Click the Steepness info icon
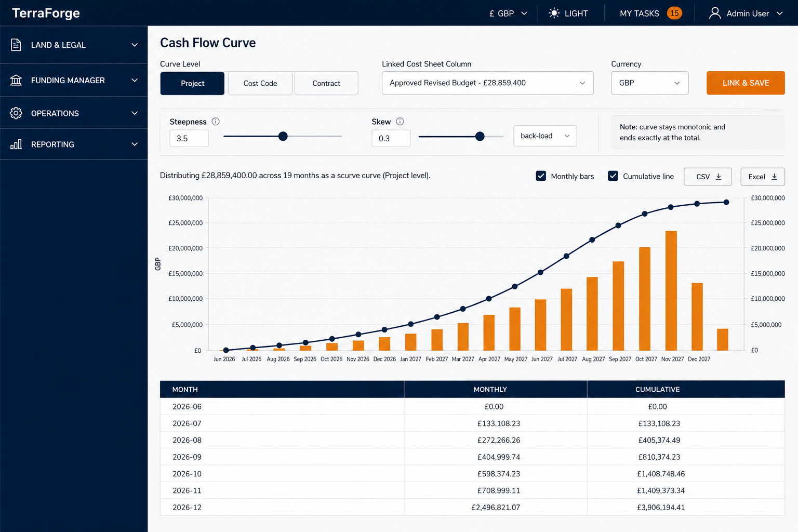Viewport: 798px width, 532px height. (216, 122)
